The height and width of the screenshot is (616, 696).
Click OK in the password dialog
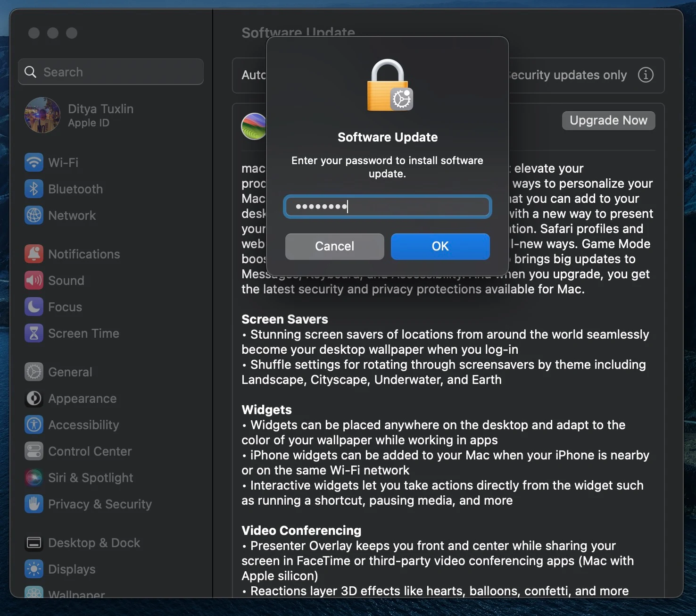[x=440, y=246]
